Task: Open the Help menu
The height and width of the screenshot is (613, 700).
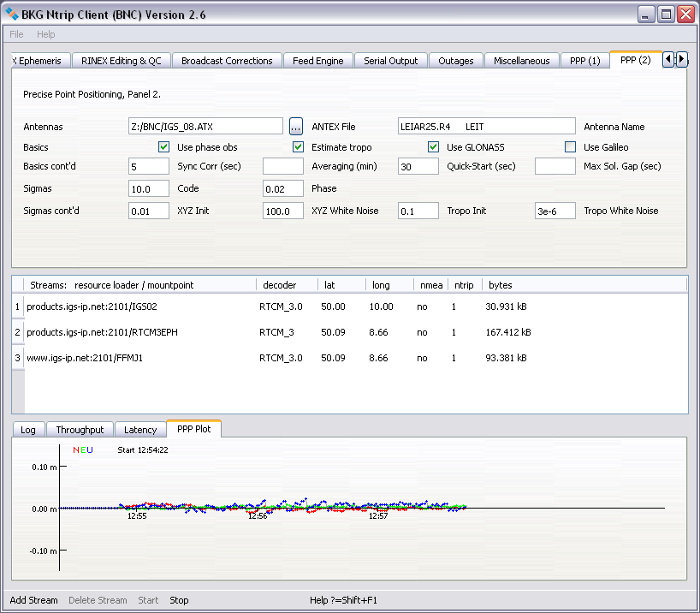Action: click(x=45, y=34)
